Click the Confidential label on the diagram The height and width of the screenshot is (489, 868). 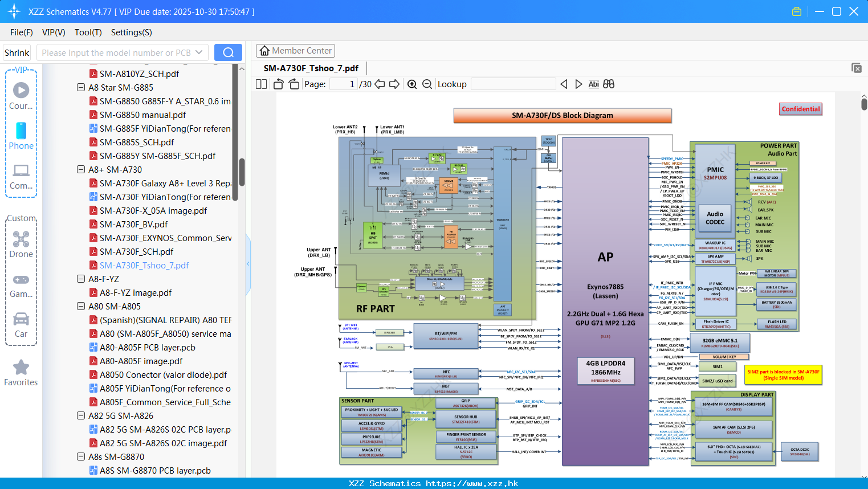801,109
